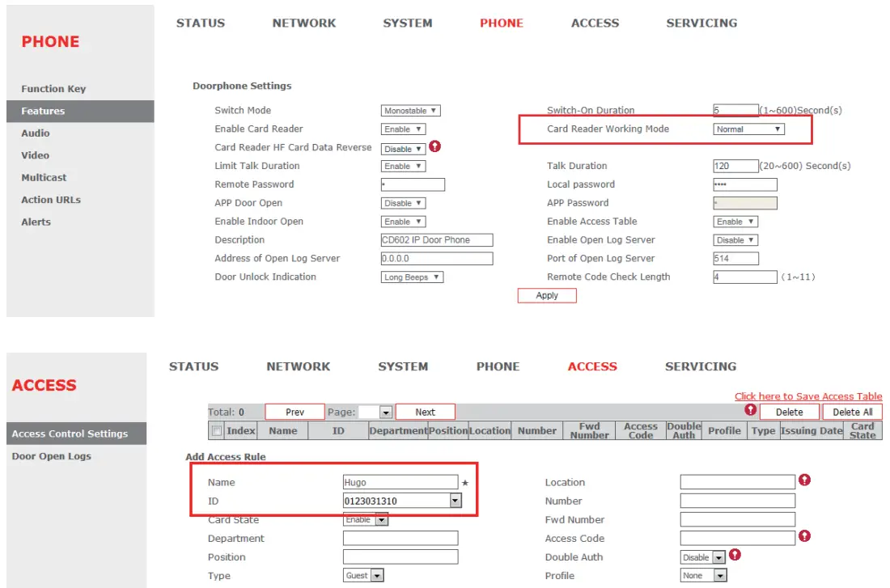Click the info icon beside Double Auth dropdown
The height and width of the screenshot is (588, 890).
tap(735, 555)
